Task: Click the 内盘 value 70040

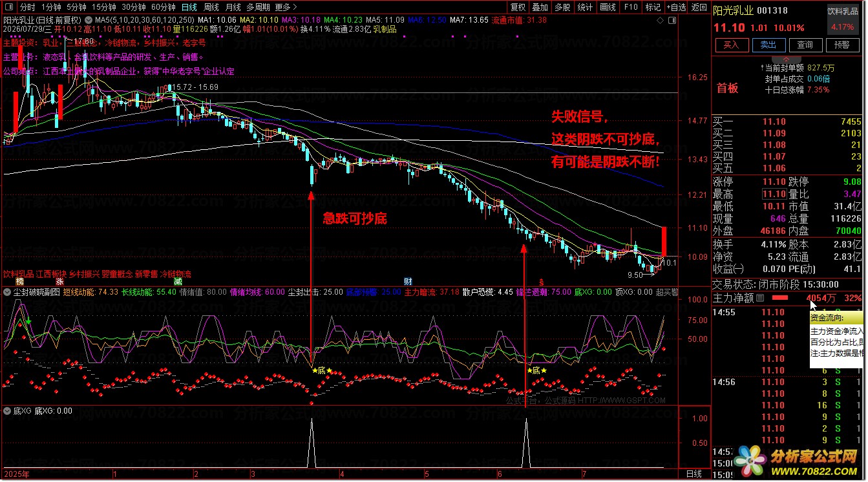Action: [x=848, y=231]
